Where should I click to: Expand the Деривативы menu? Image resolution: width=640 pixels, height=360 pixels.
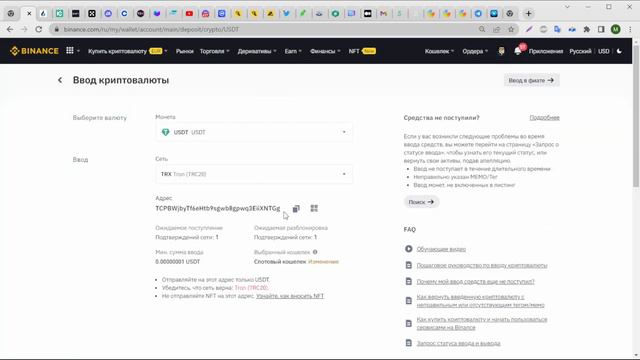coord(257,51)
